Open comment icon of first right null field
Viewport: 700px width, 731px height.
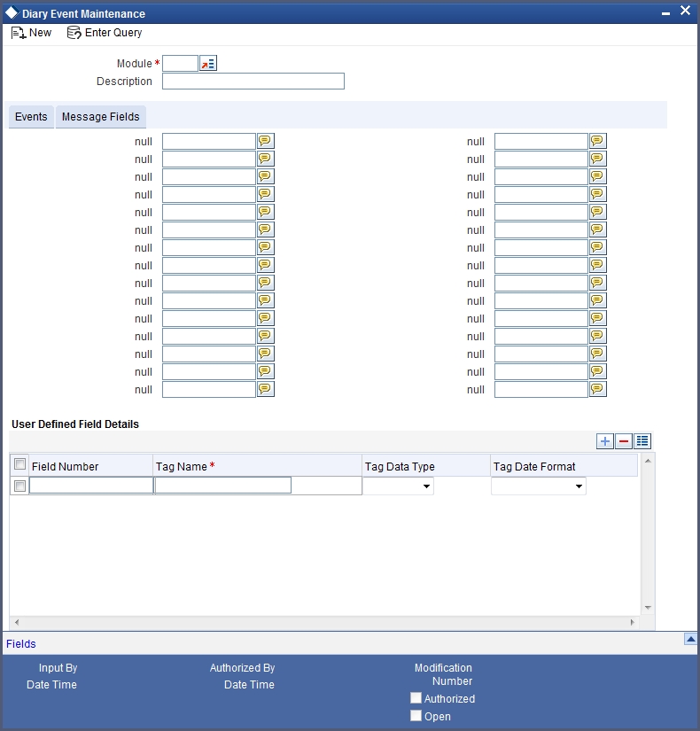coord(598,141)
